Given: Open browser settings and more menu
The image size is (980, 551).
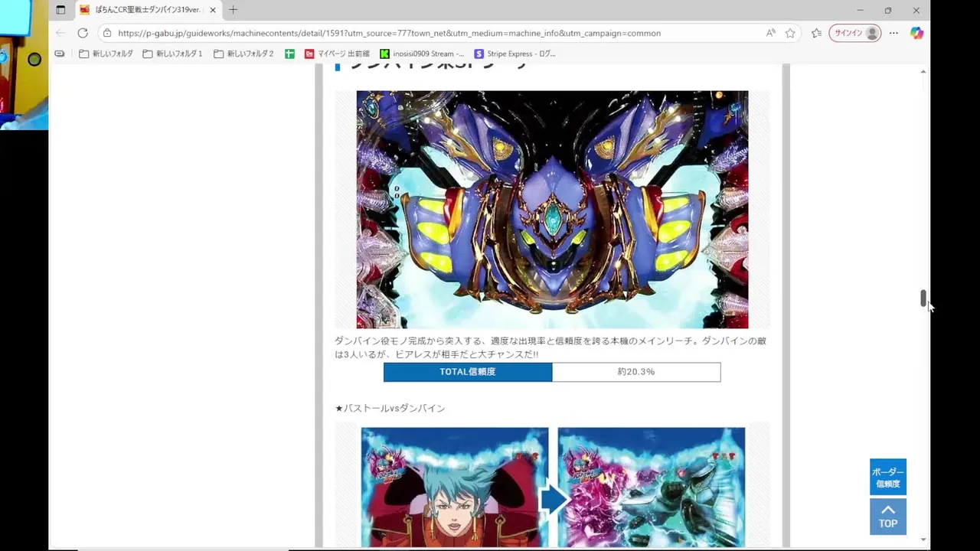Looking at the screenshot, I should tap(893, 33).
